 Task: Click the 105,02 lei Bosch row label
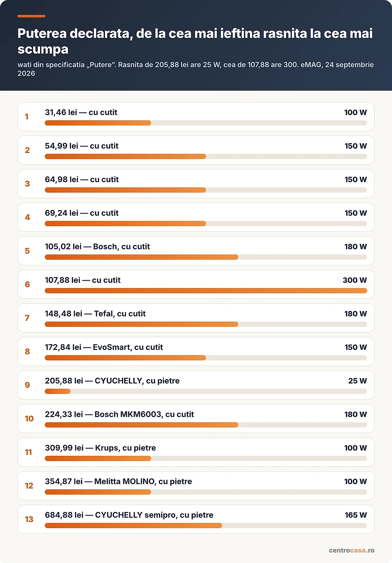tap(97, 247)
